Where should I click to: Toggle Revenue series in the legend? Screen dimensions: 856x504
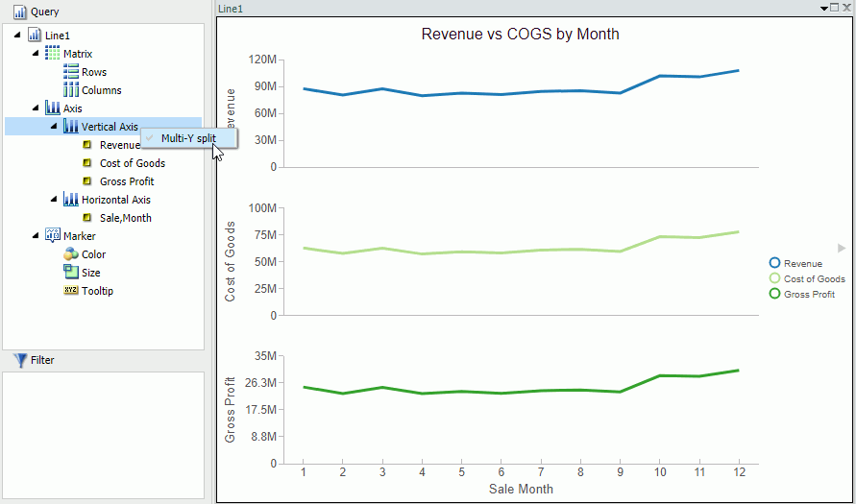pyautogui.click(x=802, y=263)
